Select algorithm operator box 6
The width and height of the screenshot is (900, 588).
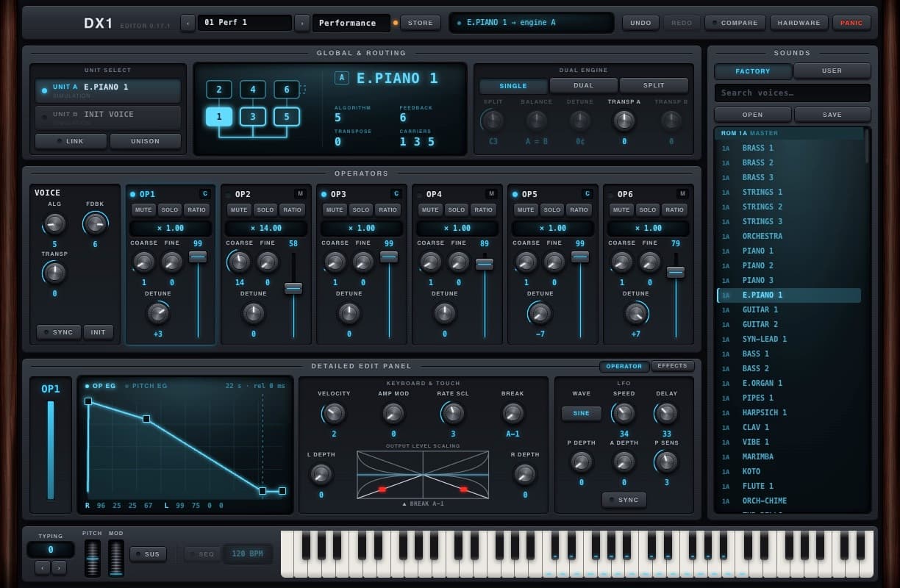[x=287, y=90]
